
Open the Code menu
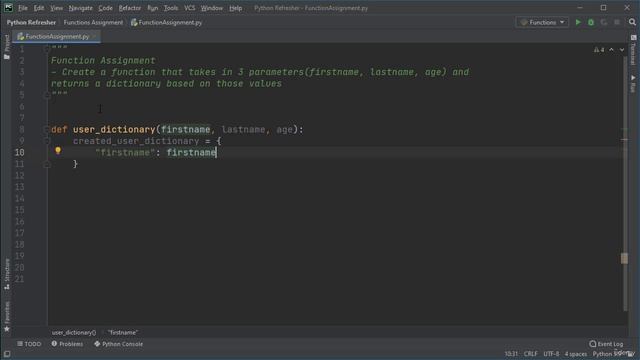coord(105,8)
